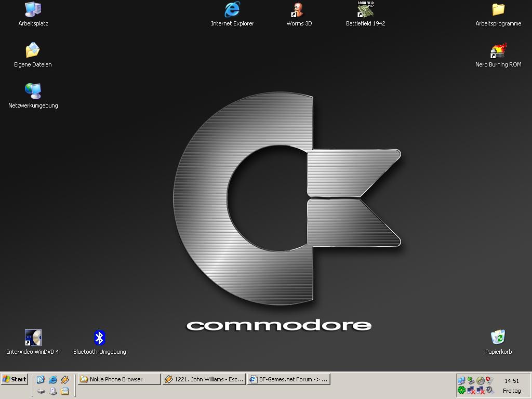
Task: Click the two-computers network tray icon
Action: 461,380
